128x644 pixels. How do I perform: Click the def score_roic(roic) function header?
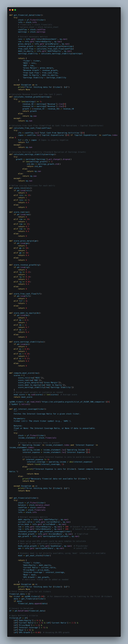21,188
